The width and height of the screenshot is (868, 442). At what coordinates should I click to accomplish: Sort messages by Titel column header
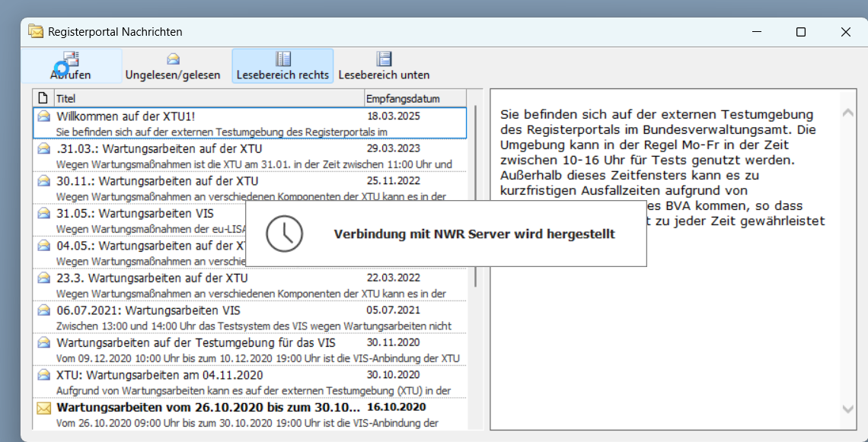209,98
